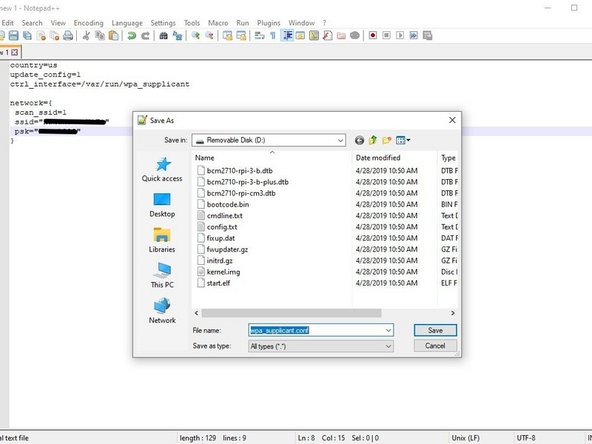The image size is (592, 444).
Task: Select bcm2710-rpi-3-b-plus.dtb file
Action: tap(247, 182)
